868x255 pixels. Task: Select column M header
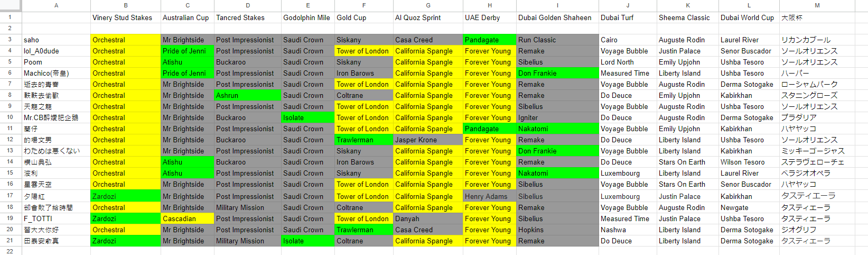(817, 5)
